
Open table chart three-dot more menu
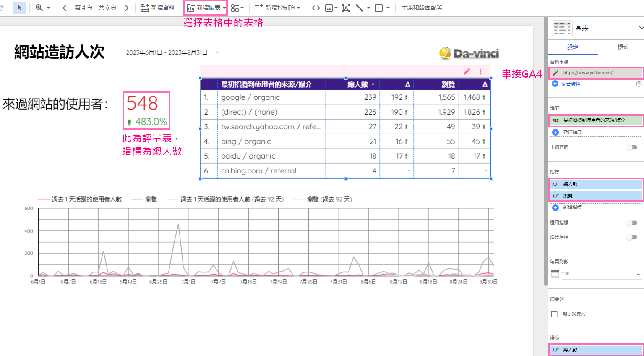480,71
